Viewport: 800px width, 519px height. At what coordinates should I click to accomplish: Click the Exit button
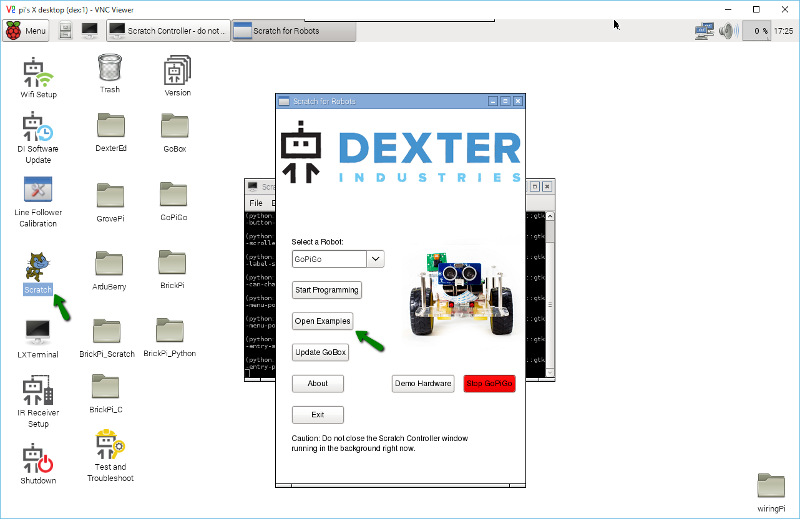pos(318,414)
